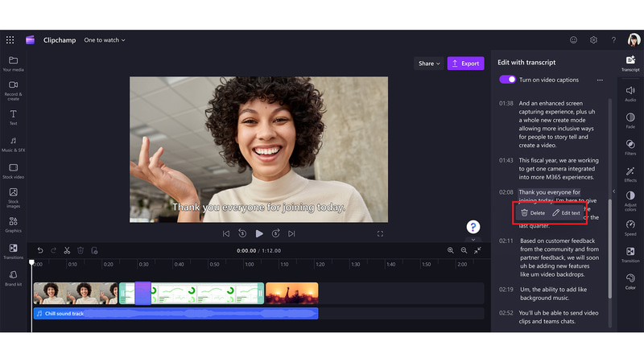Screen dimensions: 644x362
Task: Open the Your media panel
Action: (13, 64)
